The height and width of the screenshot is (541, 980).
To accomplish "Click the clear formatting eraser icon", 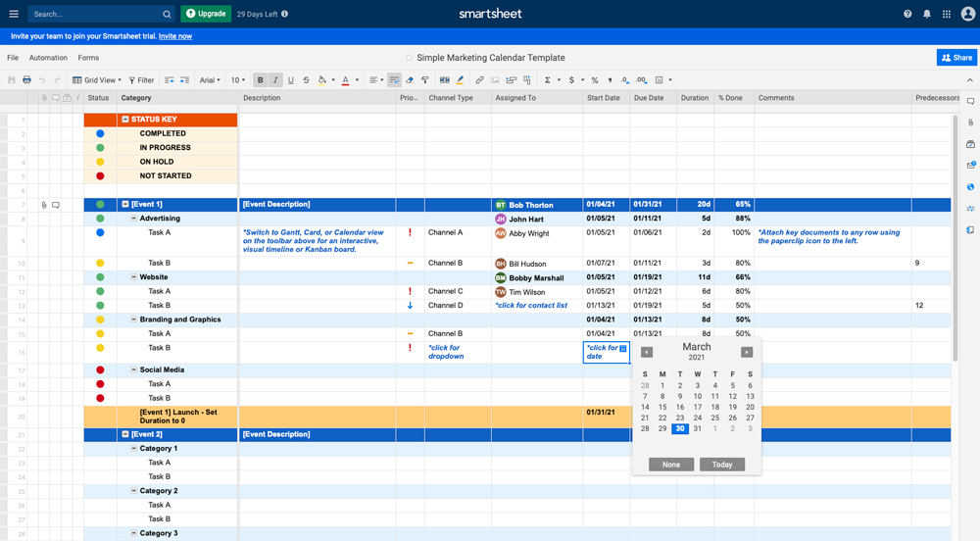I will coord(410,80).
